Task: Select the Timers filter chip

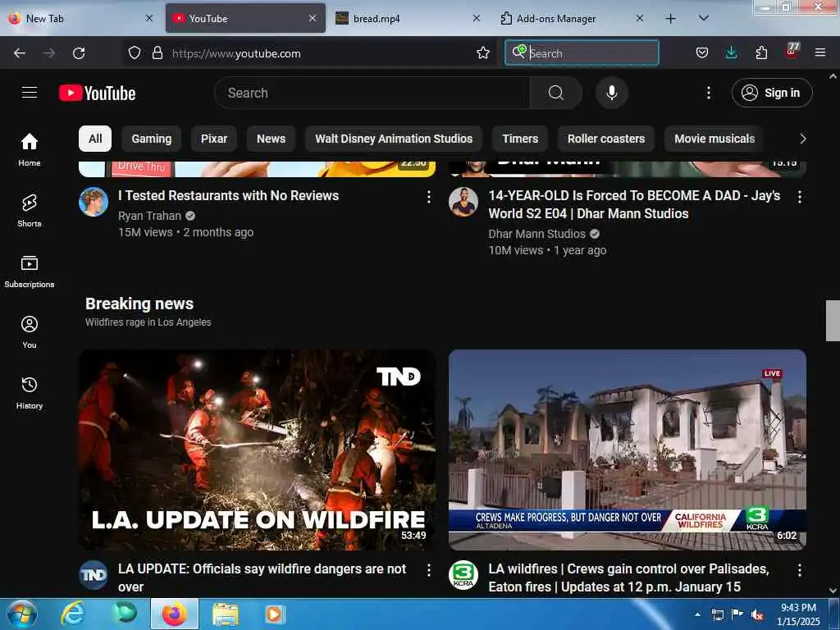Action: click(x=520, y=139)
